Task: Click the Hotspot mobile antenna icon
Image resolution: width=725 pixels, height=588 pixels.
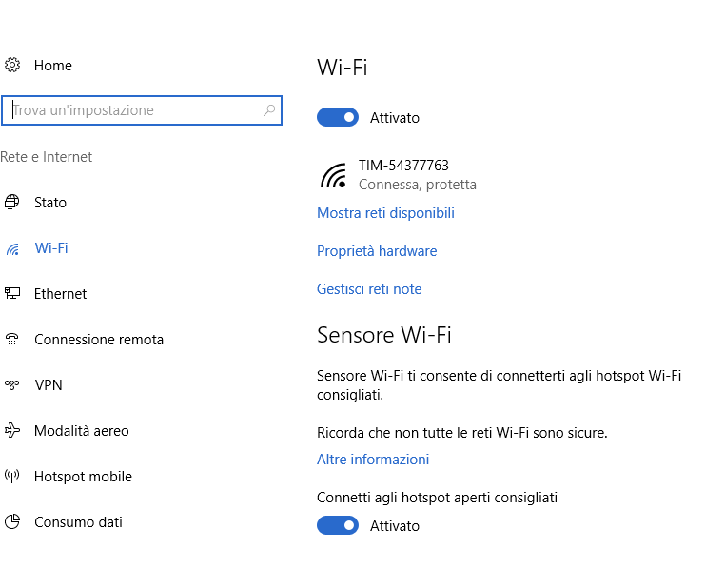Action: [x=12, y=476]
